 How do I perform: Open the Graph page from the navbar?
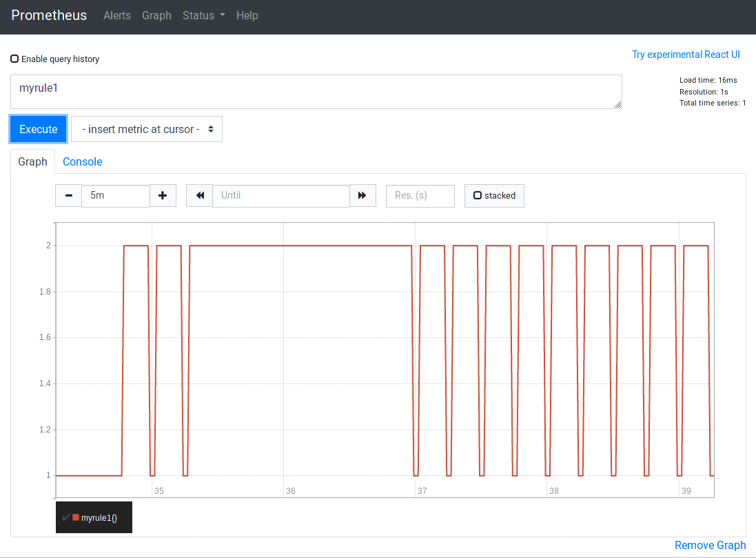pos(156,15)
